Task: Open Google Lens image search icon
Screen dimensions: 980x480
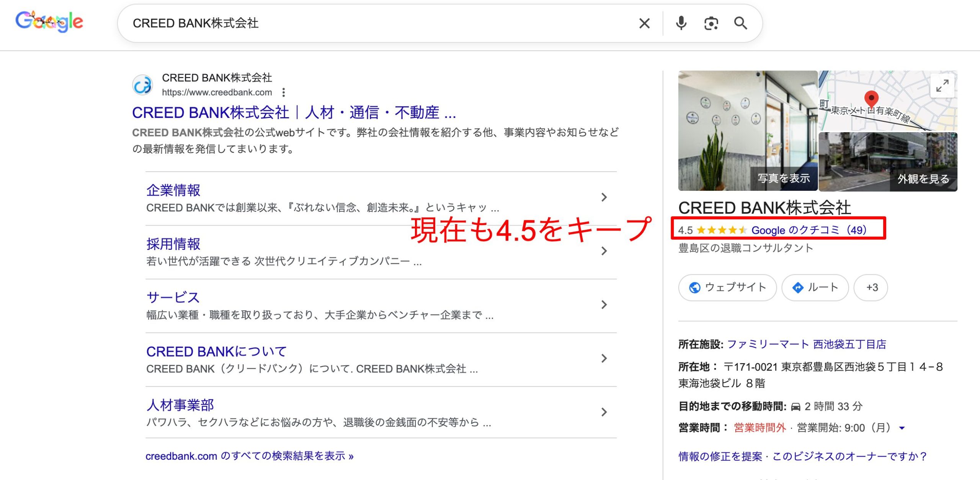Action: (x=711, y=23)
